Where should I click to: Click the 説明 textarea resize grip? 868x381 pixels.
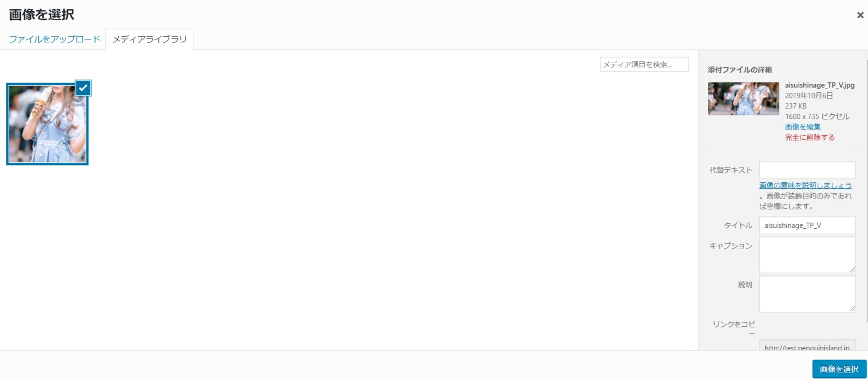pyautogui.click(x=852, y=309)
